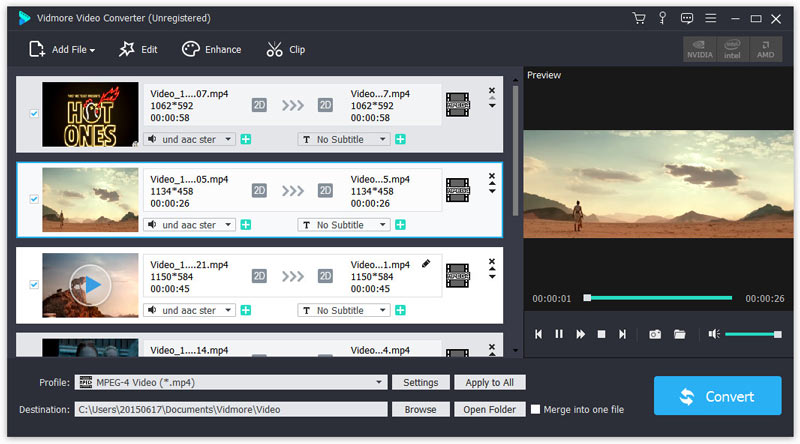Open audio track dropdown on third video
Viewport: 800px width, 444px height.
coord(190,310)
